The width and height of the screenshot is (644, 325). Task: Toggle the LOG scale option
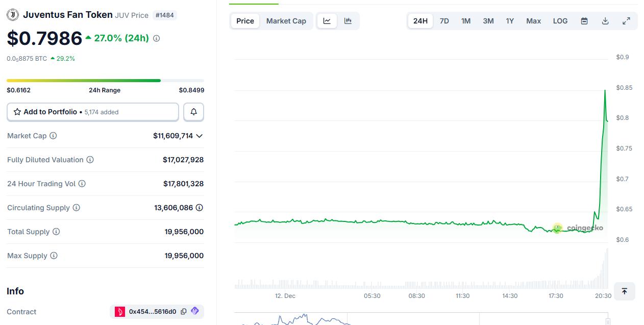coord(560,21)
